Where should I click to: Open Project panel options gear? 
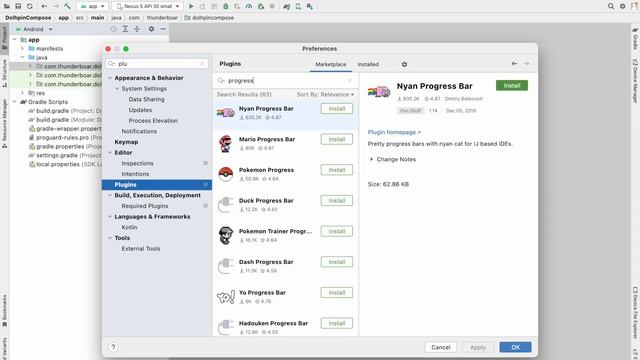(x=151, y=29)
